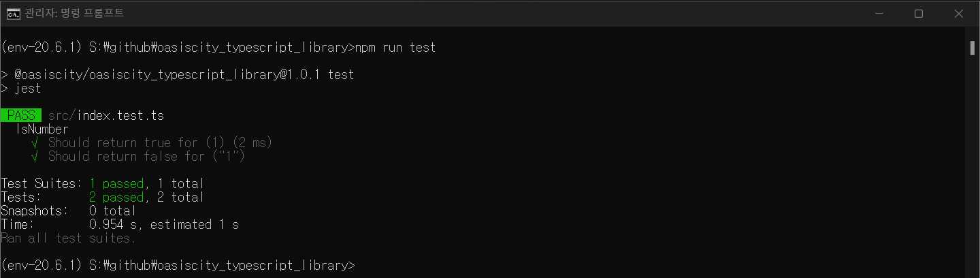Click the vertical scrollbar thumb
The image size is (980, 278).
point(973,48)
